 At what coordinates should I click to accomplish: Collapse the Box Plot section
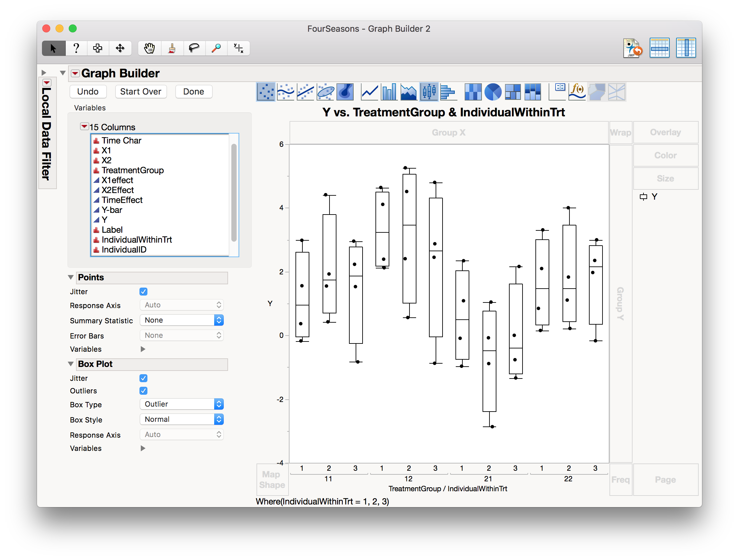[71, 364]
